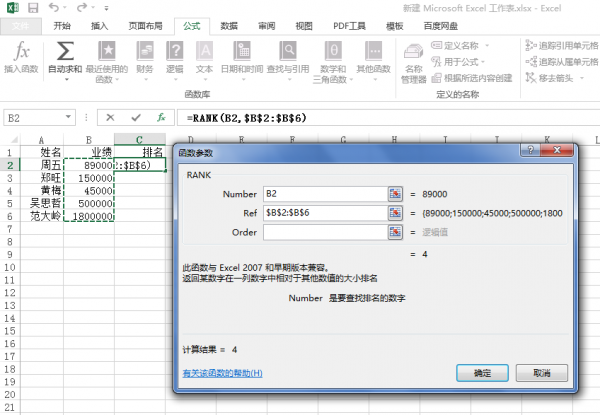Click cell with value 500000
This screenshot has height=415, width=600.
(89, 203)
